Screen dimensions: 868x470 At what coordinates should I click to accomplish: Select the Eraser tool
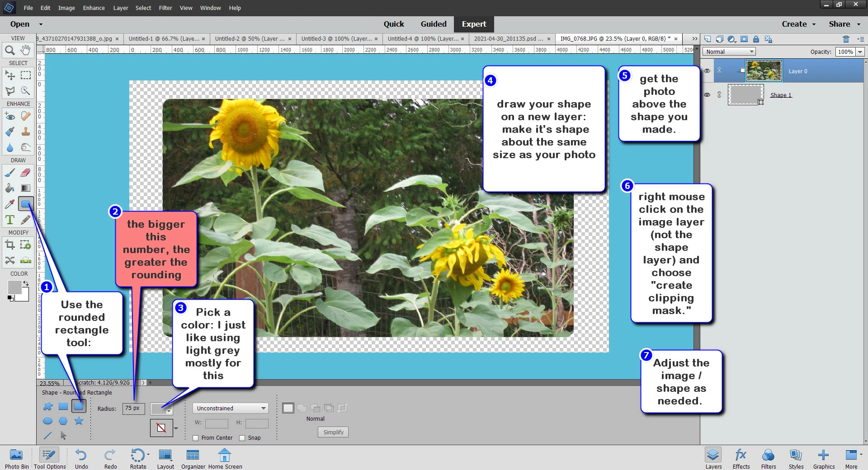point(26,172)
